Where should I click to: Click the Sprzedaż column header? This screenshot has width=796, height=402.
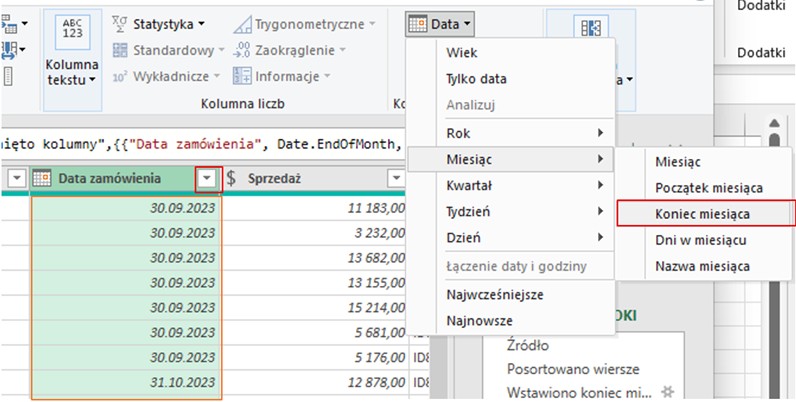[315, 179]
